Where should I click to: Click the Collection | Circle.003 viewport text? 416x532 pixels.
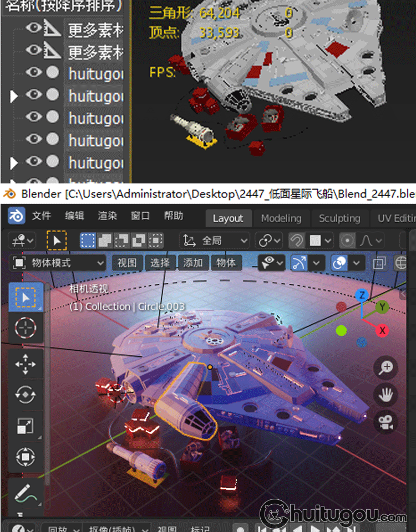(x=135, y=306)
